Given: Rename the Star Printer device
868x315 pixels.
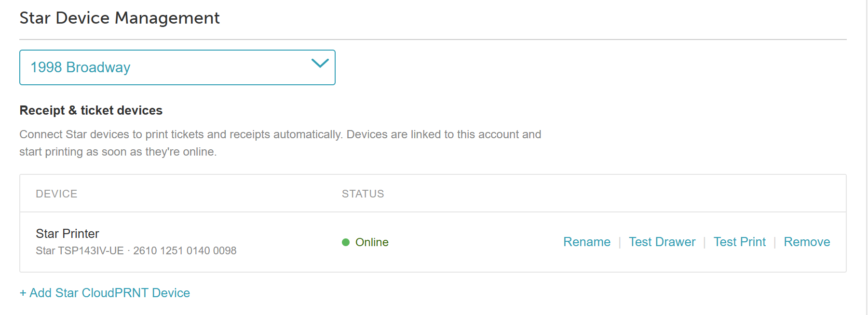Looking at the screenshot, I should [x=587, y=242].
